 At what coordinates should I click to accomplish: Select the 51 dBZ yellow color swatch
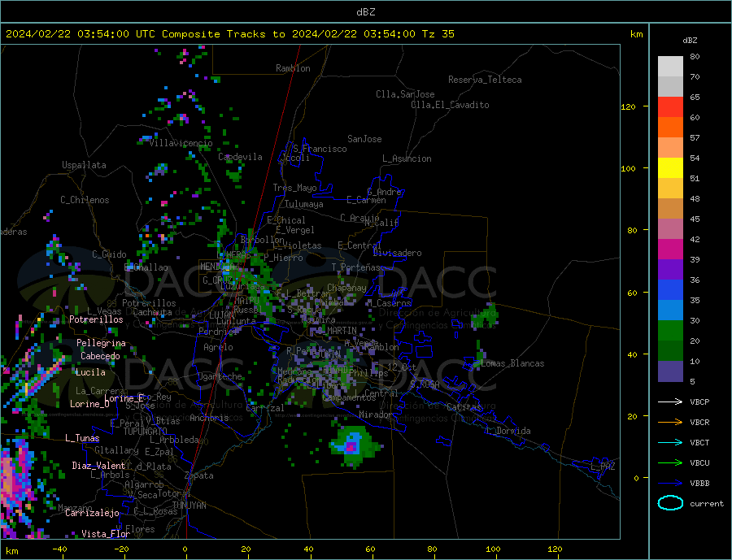670,168
